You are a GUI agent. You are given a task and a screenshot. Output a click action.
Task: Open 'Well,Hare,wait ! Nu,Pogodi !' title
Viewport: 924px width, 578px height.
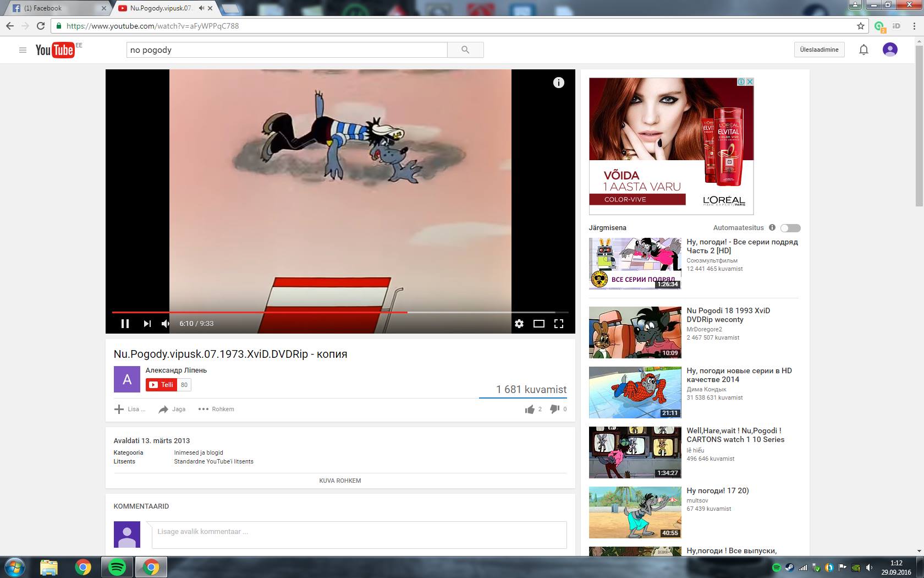tap(735, 435)
